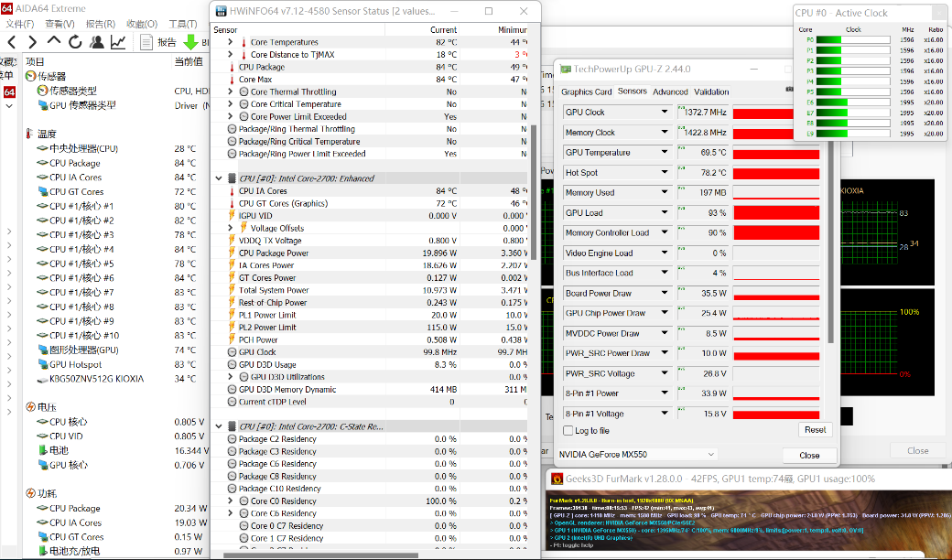The image size is (952, 560).
Task: Collapse CPU [#0] Enhanced sensor group
Action: (x=219, y=178)
